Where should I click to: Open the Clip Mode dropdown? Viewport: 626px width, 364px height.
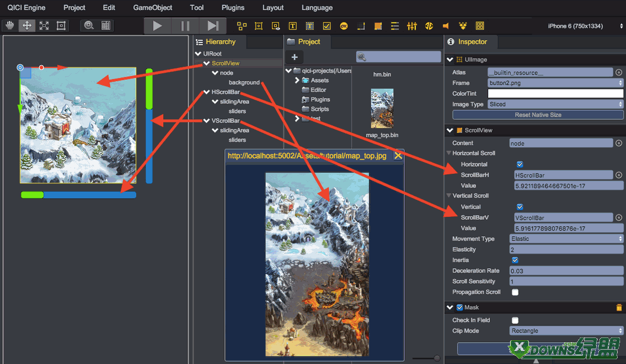pyautogui.click(x=566, y=331)
